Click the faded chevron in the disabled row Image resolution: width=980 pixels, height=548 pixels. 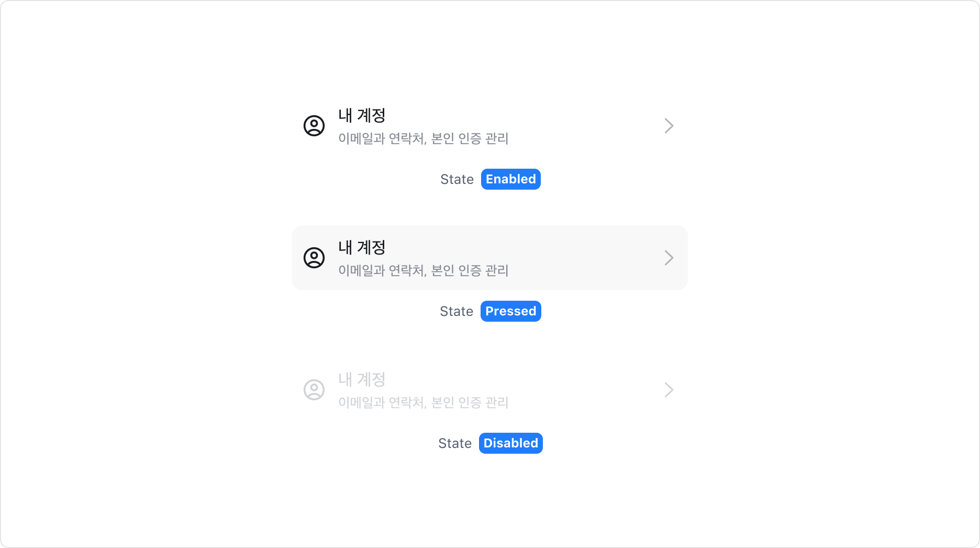[669, 390]
